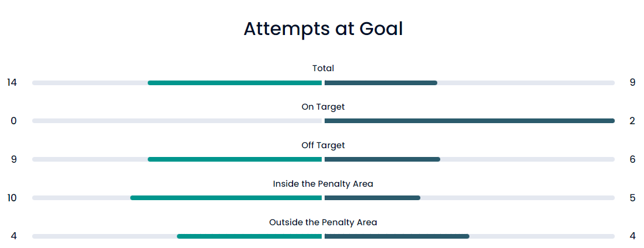Click the dark Outside the Penalty Area bar

(x=397, y=236)
